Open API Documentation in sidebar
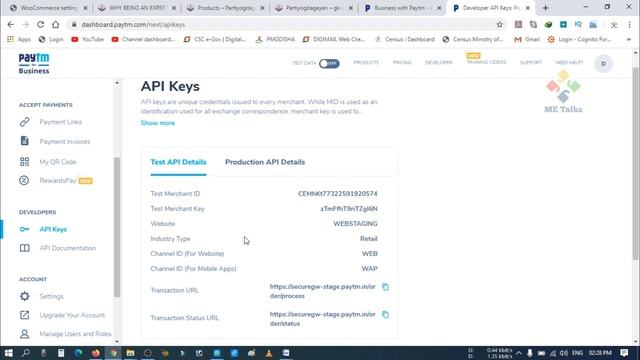The width and height of the screenshot is (640, 360). [67, 248]
